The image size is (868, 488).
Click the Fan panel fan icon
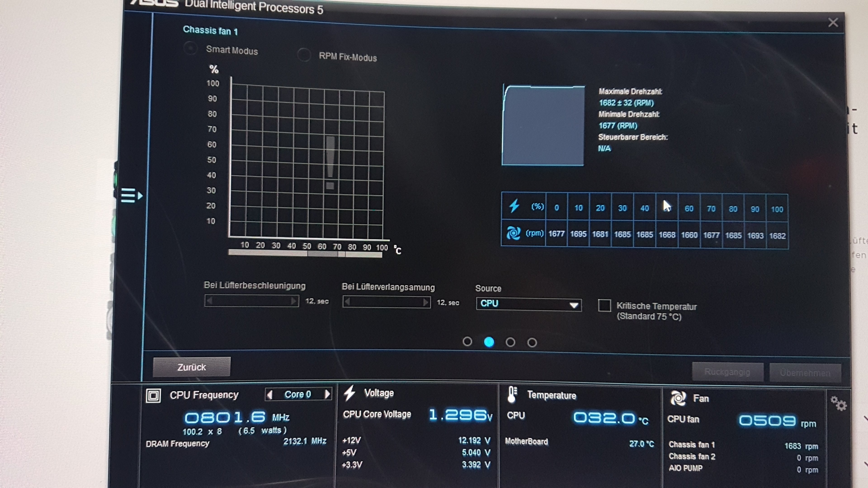click(678, 398)
